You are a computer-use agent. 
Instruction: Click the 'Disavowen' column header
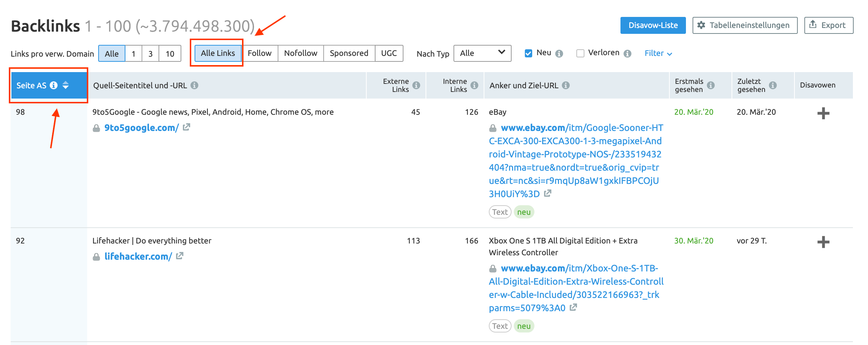click(x=818, y=85)
